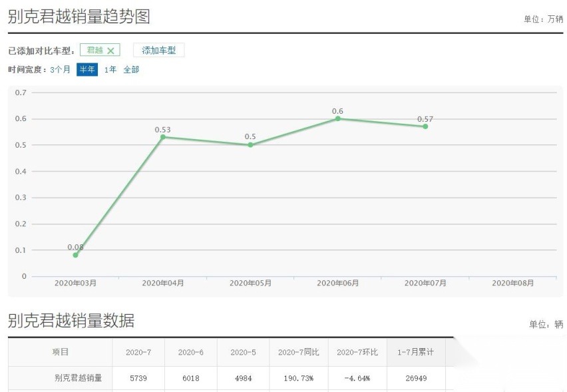Click the 190.73% year-on-year cell
The width and height of the screenshot is (567, 392).
(299, 378)
